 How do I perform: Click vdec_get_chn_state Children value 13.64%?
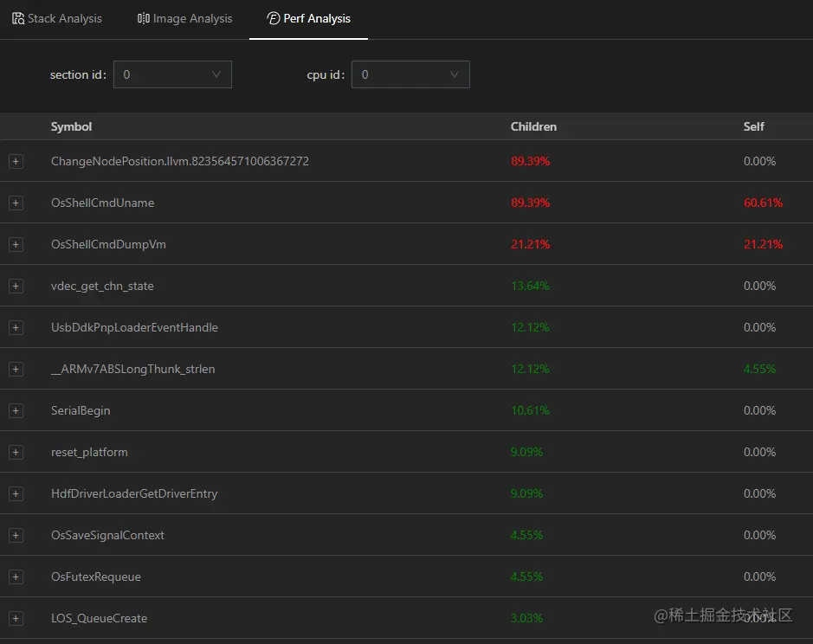530,286
